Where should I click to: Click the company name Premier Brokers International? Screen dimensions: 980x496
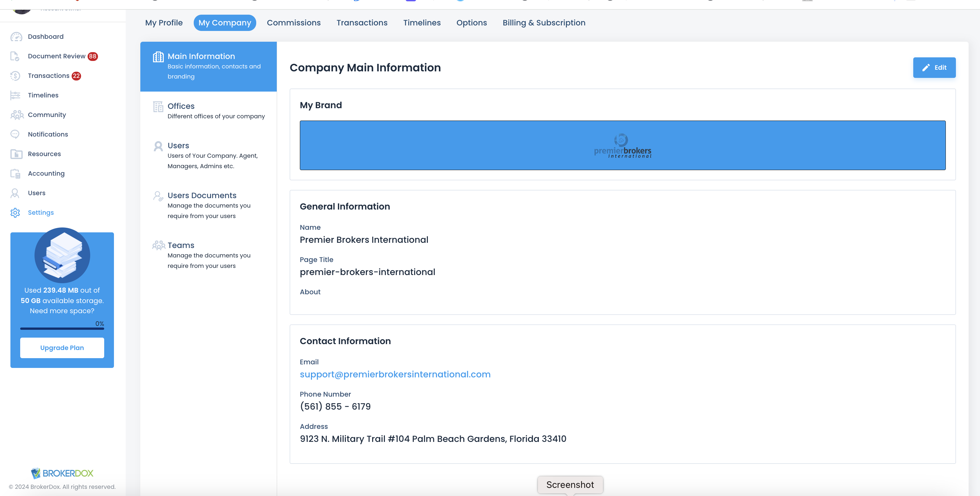coord(364,240)
